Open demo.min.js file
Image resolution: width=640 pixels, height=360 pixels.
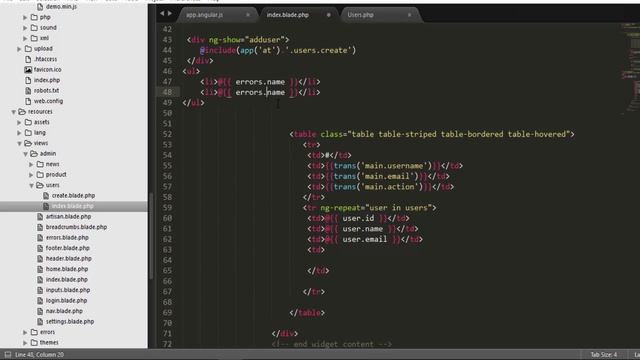(61, 7)
